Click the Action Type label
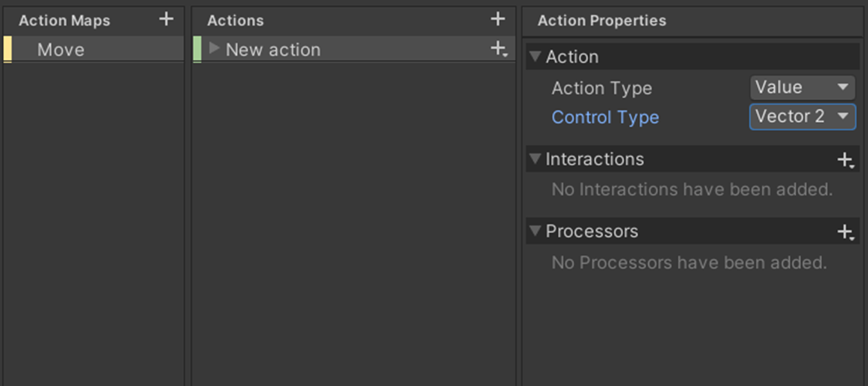 (x=601, y=88)
